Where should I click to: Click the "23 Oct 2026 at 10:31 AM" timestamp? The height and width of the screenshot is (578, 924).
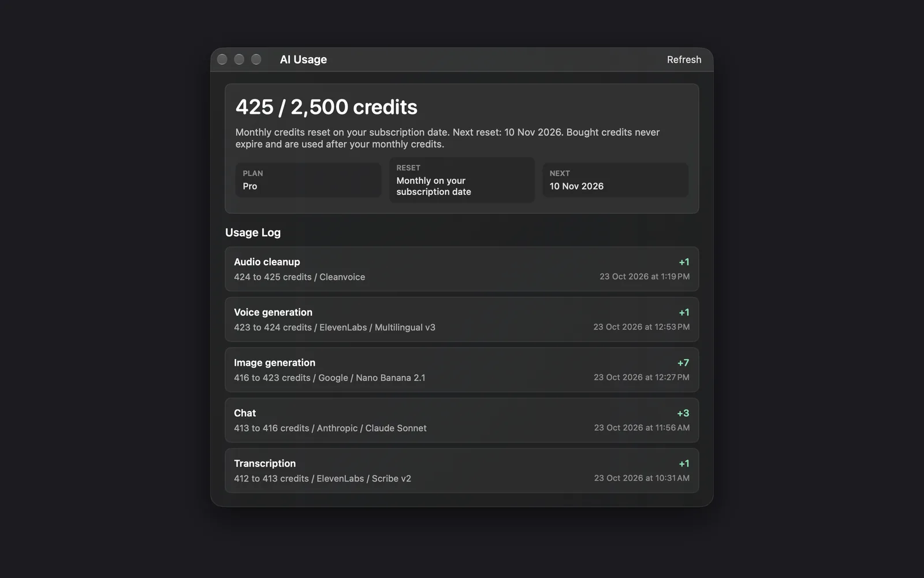[642, 477]
